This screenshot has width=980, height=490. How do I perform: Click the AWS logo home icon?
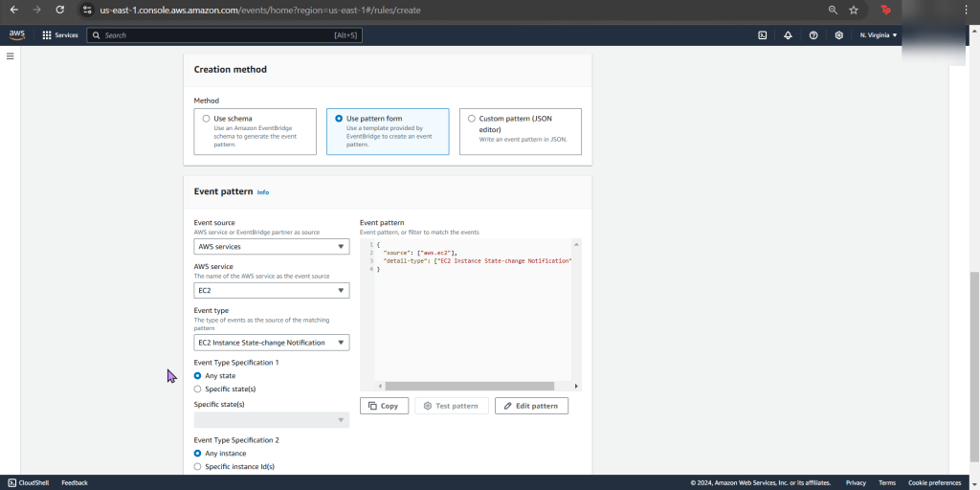tap(17, 34)
